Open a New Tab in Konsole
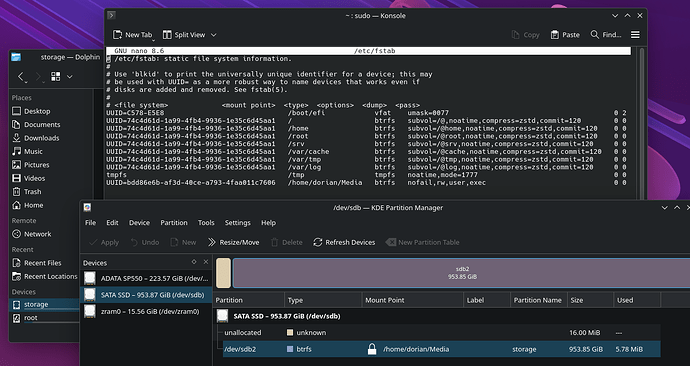The width and height of the screenshot is (690, 366). click(x=132, y=35)
